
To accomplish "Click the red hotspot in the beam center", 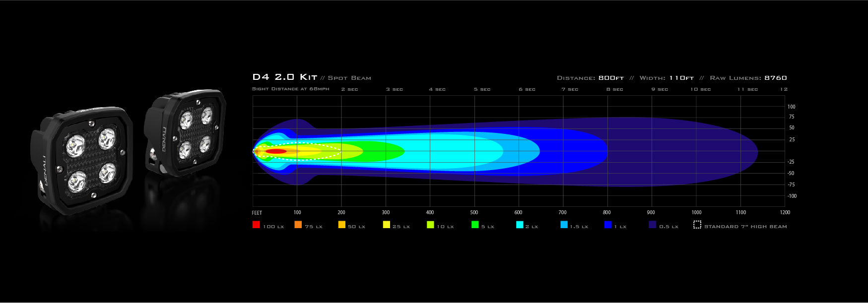I will point(276,151).
